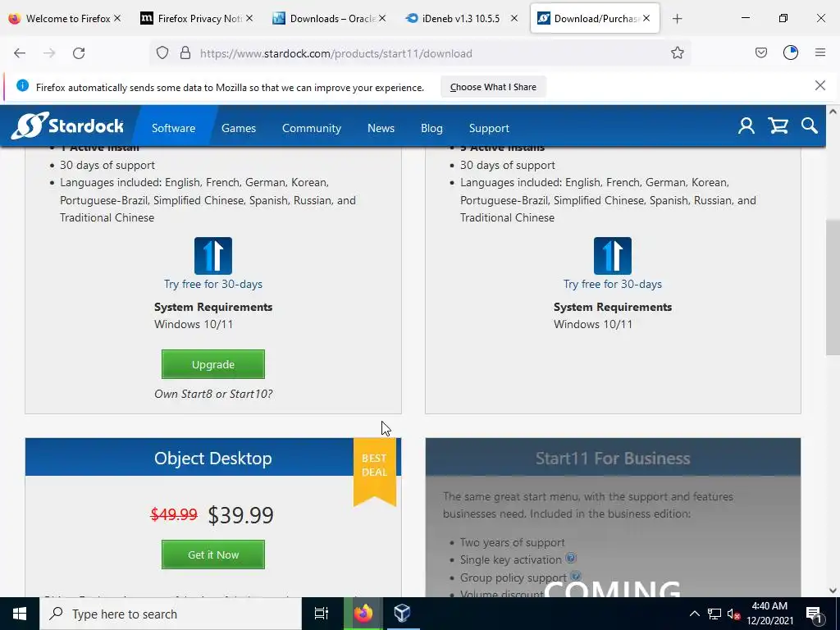Screen dimensions: 840x630
Task: Click the BEST DEAL ribbon badge
Action: pyautogui.click(x=374, y=470)
